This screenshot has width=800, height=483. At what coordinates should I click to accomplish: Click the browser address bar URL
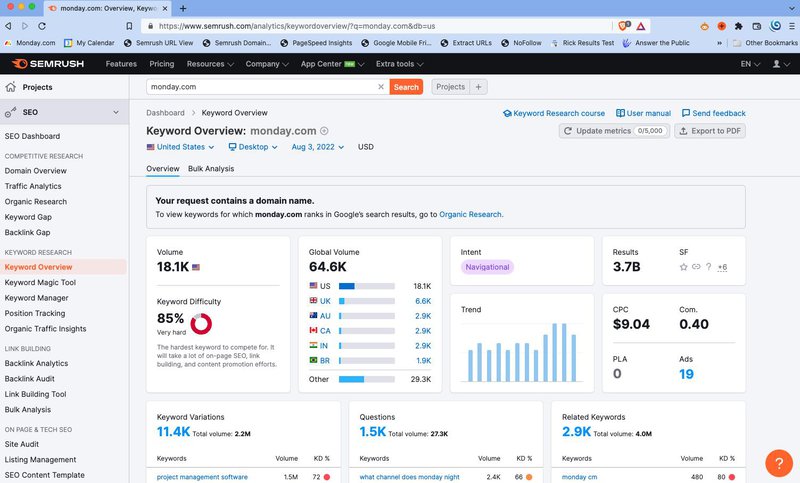coord(297,26)
